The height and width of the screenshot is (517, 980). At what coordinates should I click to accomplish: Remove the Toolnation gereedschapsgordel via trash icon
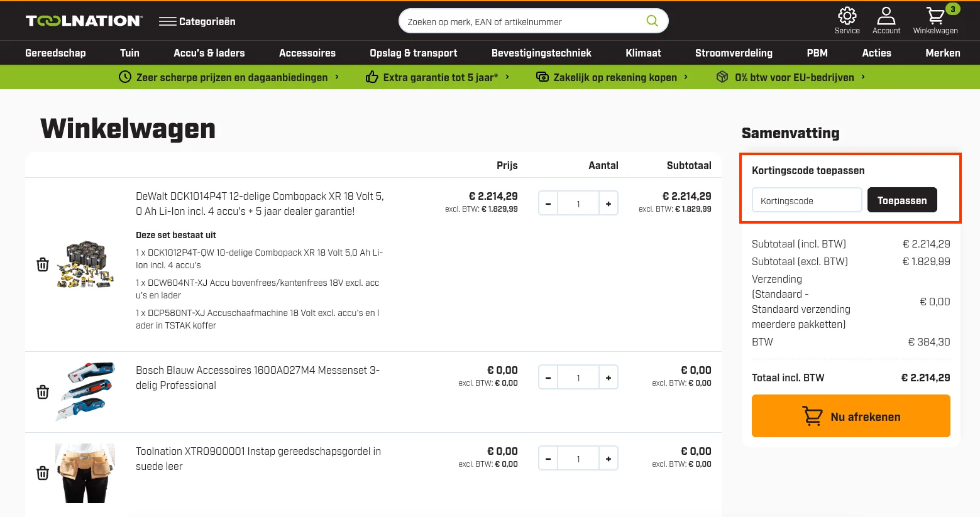coord(43,473)
